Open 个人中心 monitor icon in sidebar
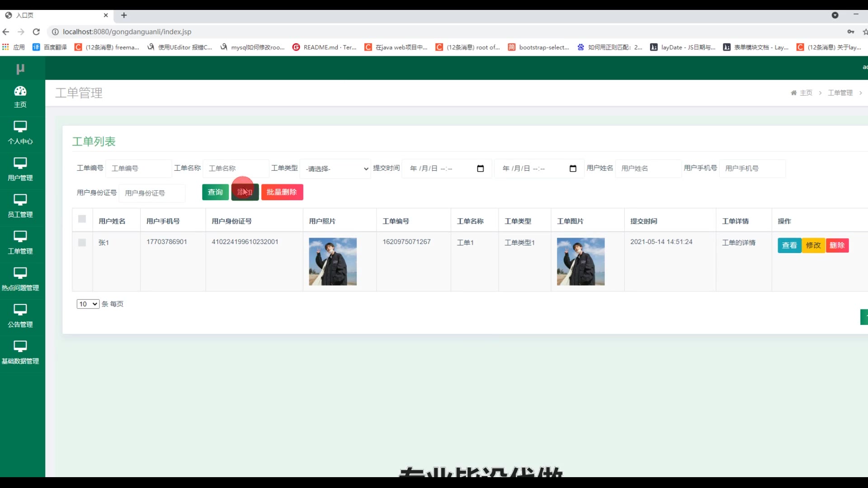868x488 pixels. pyautogui.click(x=20, y=127)
